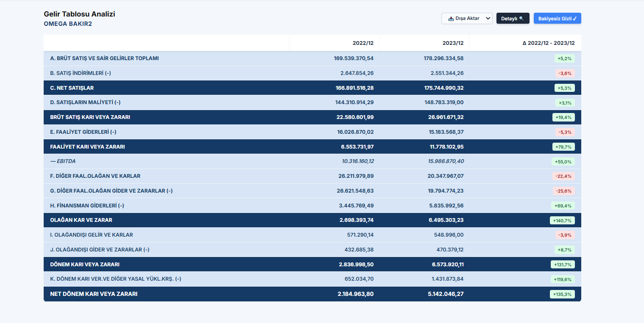Select the B. SATIŞ İNDİRİMLERİ (-) row label

tap(81, 73)
